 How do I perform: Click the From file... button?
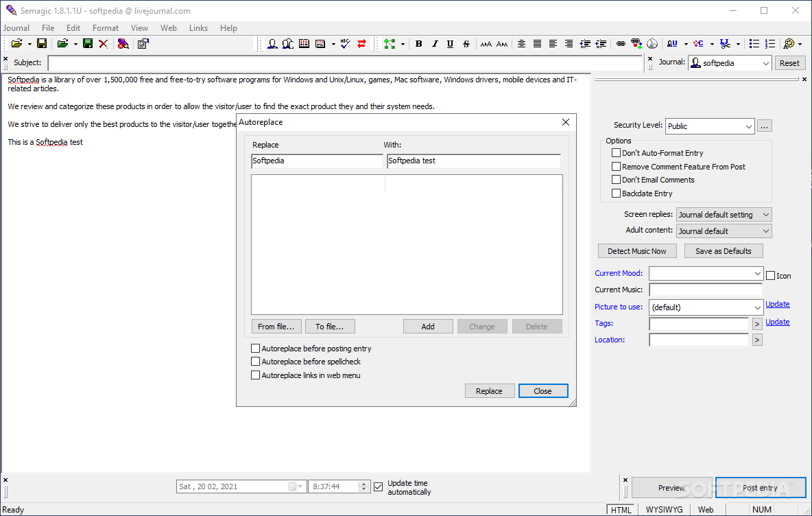pyautogui.click(x=276, y=327)
